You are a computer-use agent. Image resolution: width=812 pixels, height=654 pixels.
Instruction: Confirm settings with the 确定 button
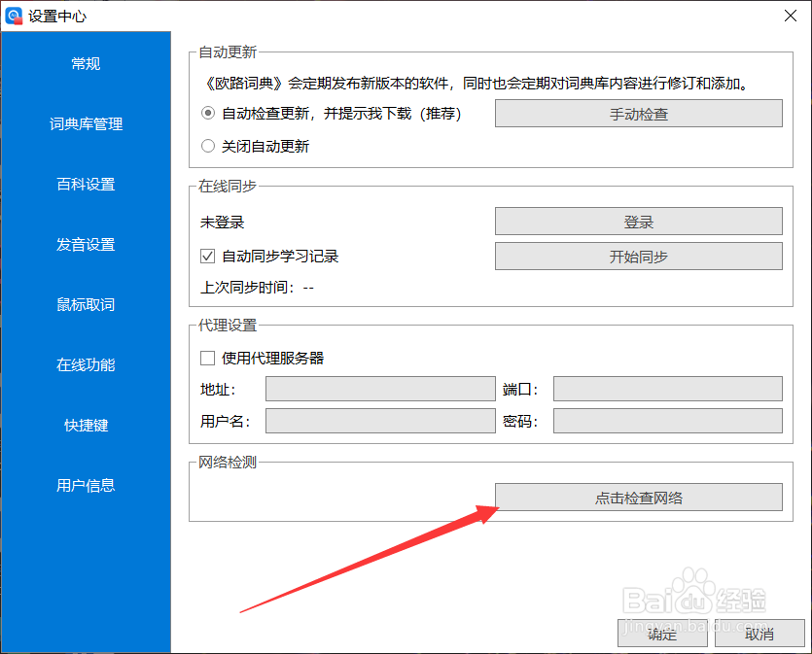pos(662,634)
